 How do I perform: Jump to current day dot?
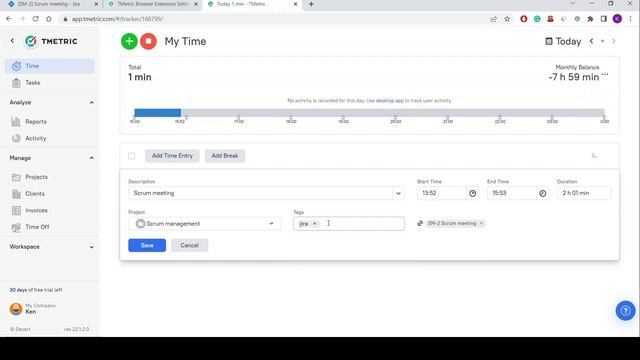click(x=602, y=41)
